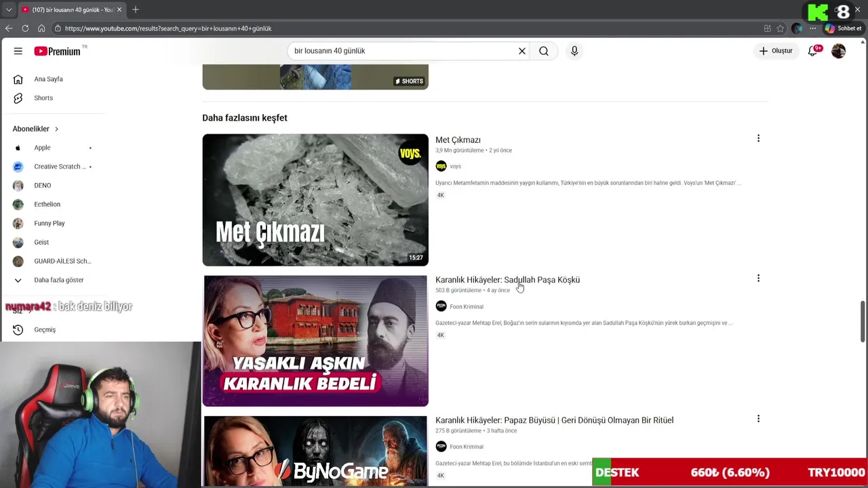Open notifications bell
The width and height of the screenshot is (868, 488).
pyautogui.click(x=813, y=51)
